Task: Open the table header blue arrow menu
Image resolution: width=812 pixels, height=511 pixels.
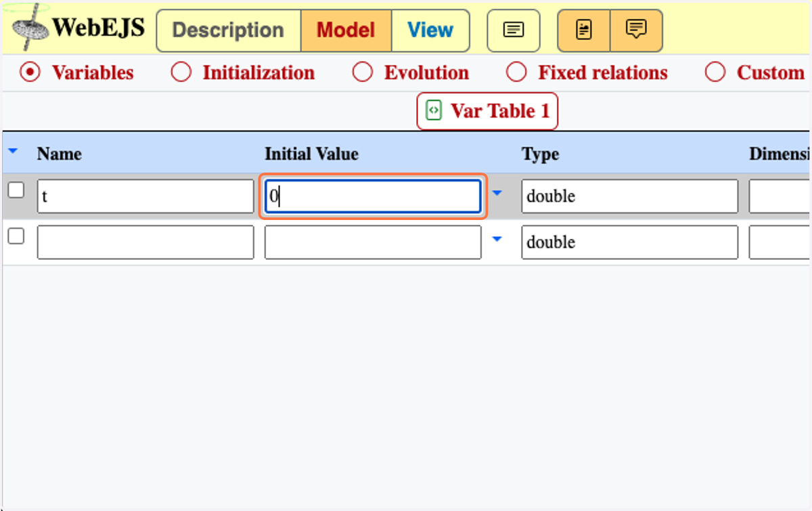Action: tap(12, 152)
